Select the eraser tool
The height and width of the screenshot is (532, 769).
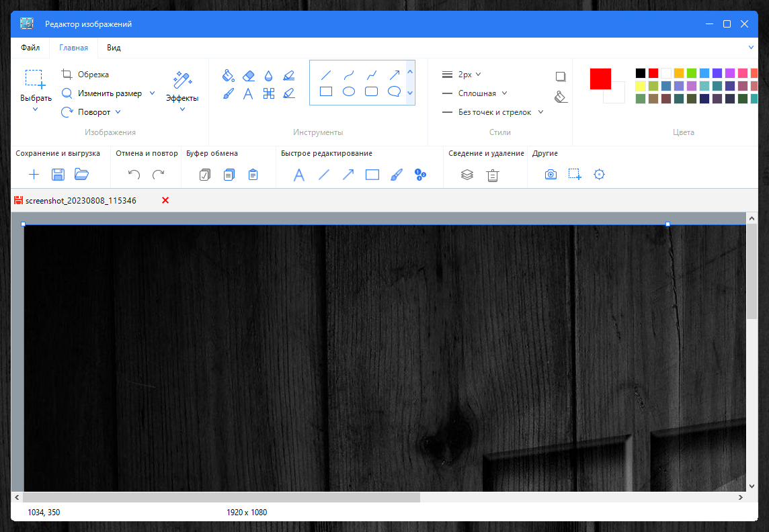pyautogui.click(x=249, y=75)
